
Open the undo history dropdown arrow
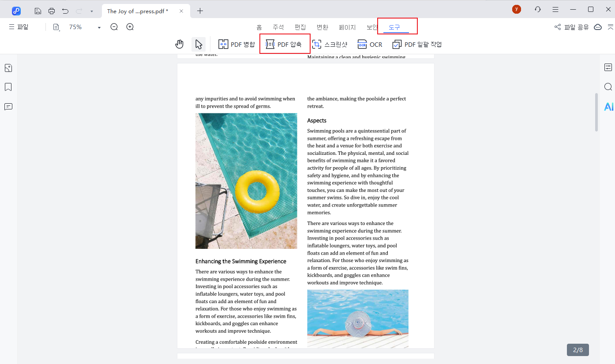(91, 11)
